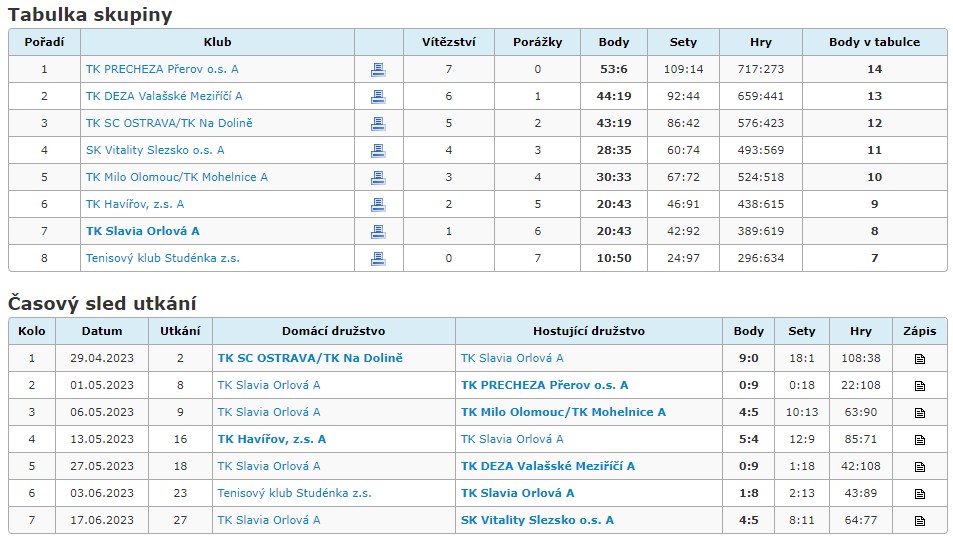Open print icon for TK PRECHEZA Přerov row
The height and width of the screenshot is (541, 953).
click(378, 70)
